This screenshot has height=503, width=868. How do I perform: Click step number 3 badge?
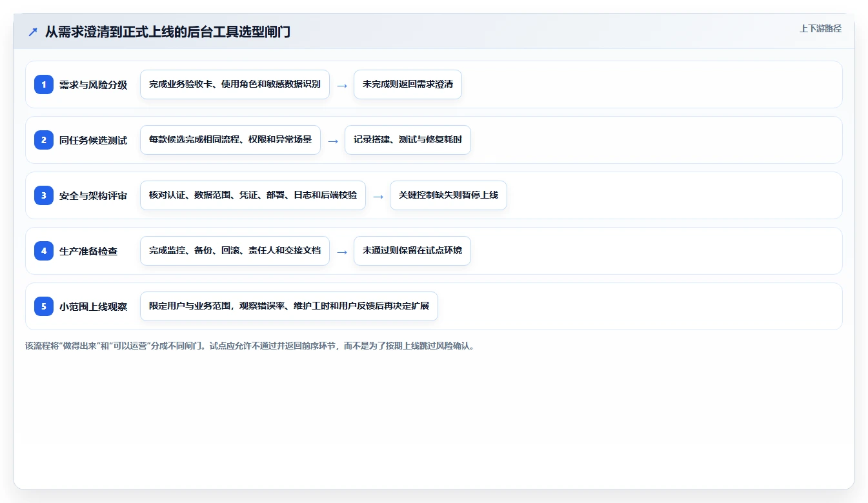click(x=44, y=195)
